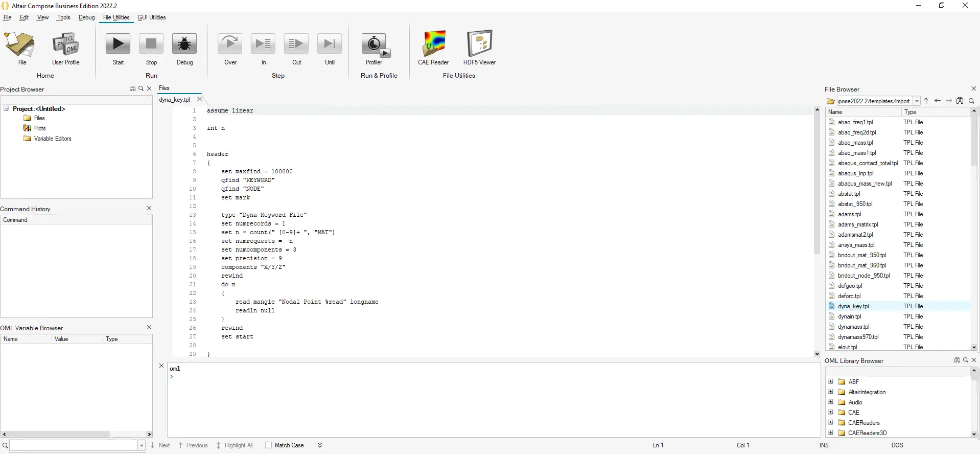Click the OML command prompt area
The width and height of the screenshot is (980, 454).
click(x=494, y=400)
